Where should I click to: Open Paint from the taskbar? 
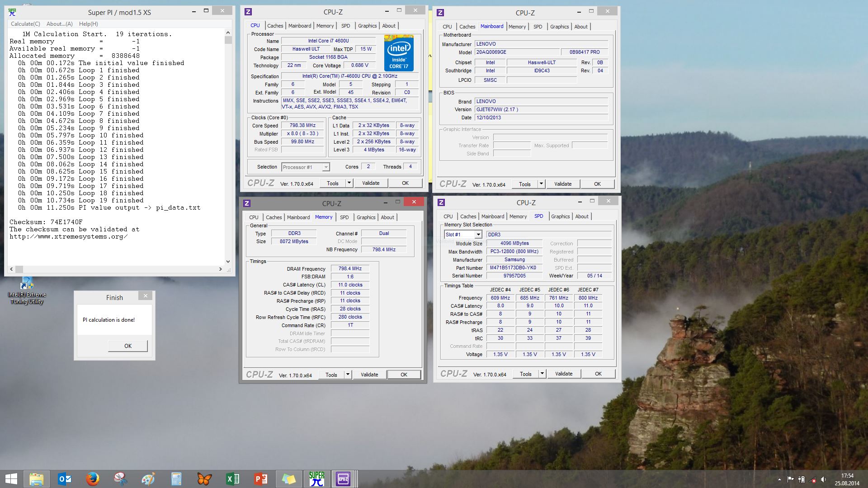coord(148,479)
